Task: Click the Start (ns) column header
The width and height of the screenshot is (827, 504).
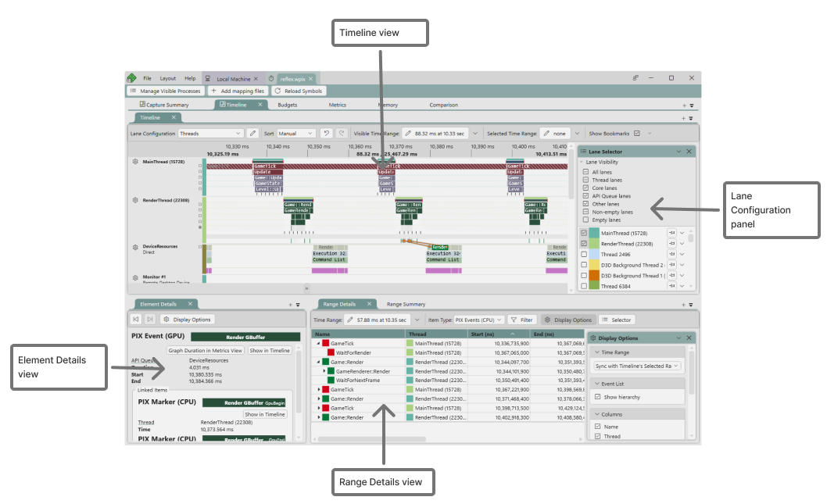Action: [x=499, y=334]
